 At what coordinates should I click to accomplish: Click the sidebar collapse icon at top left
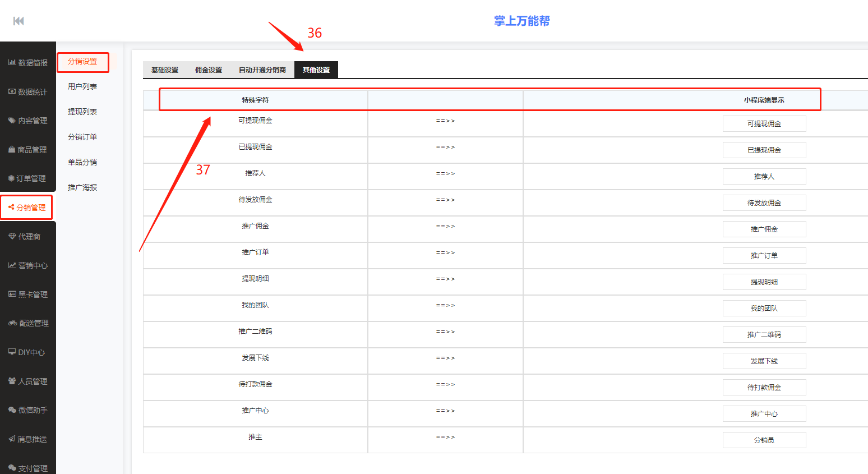(x=19, y=21)
